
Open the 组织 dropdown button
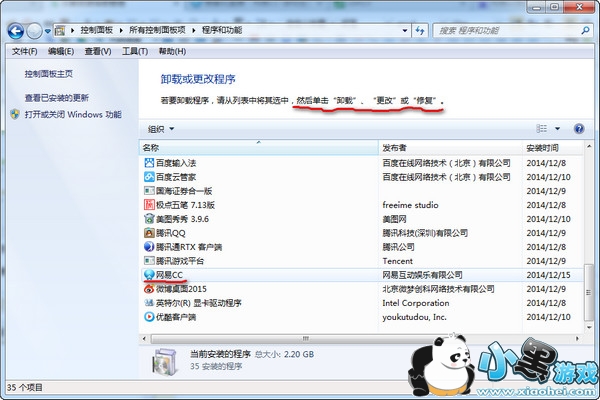point(161,129)
